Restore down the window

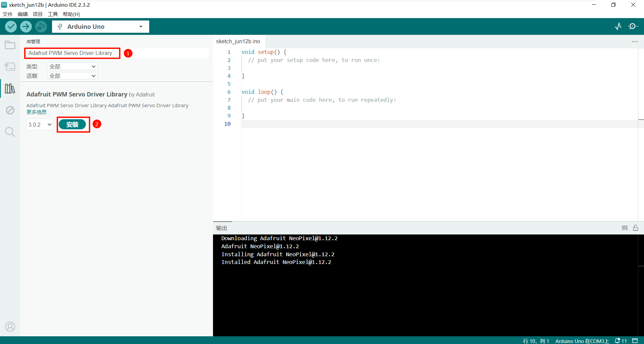coord(613,5)
